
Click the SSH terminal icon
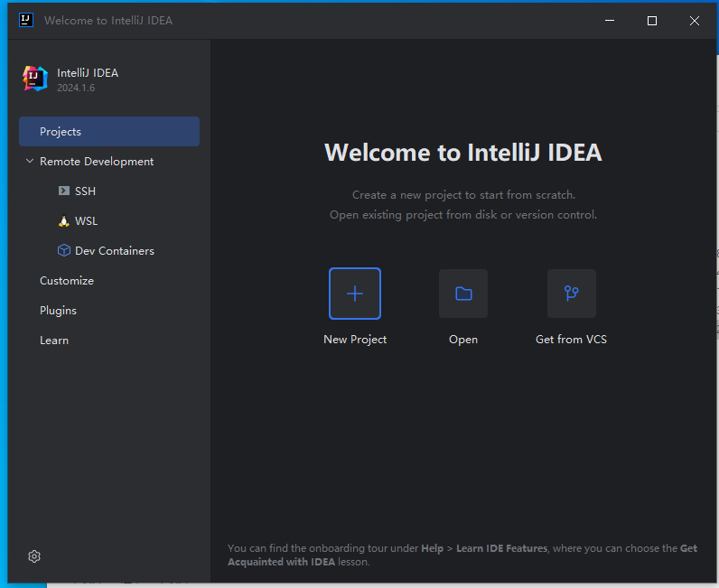coord(64,191)
